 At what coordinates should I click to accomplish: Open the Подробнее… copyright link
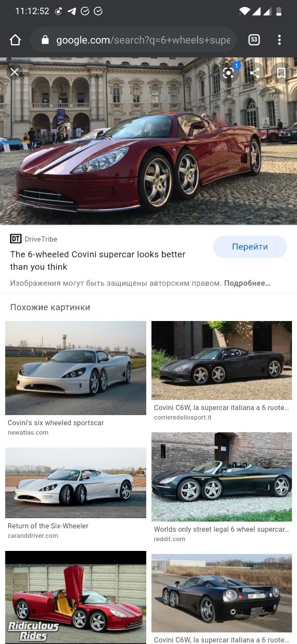click(247, 283)
